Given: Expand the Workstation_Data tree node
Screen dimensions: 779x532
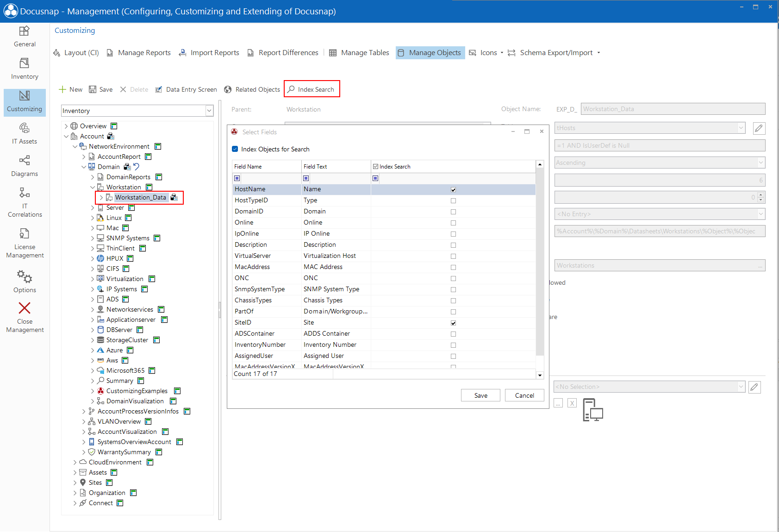Looking at the screenshot, I should click(101, 198).
